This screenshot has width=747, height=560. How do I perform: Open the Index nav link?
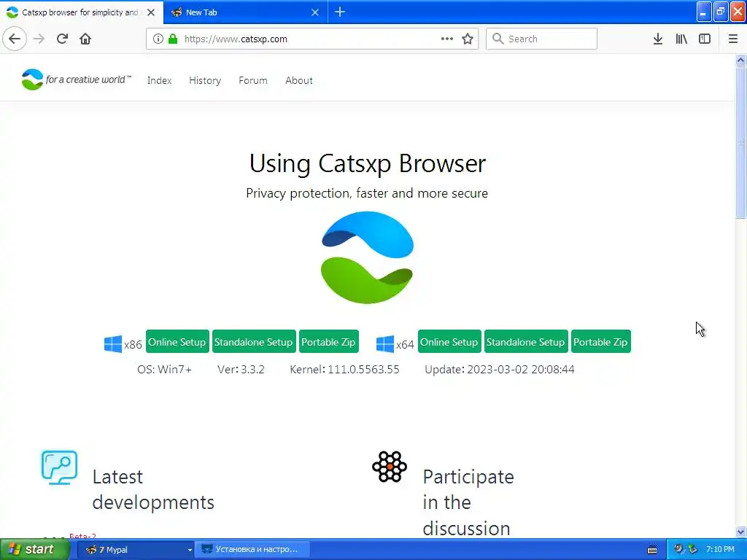point(159,80)
